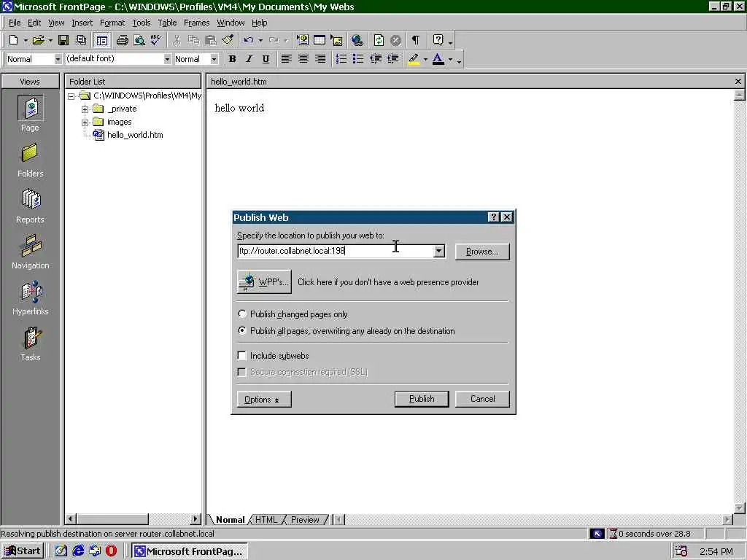Click Preview in Browser toolbar icon
Viewport: 747px width, 560px height.
tap(139, 41)
